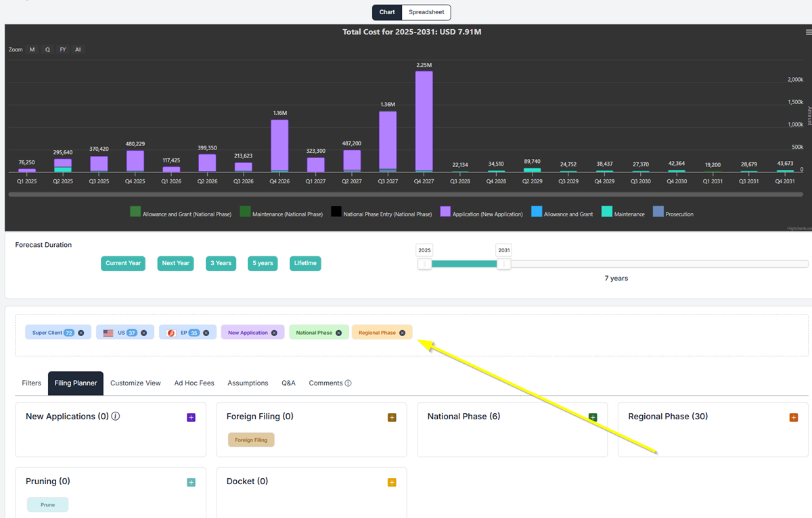Click the 5 years forecast button
This screenshot has height=518, width=812.
[x=263, y=263]
